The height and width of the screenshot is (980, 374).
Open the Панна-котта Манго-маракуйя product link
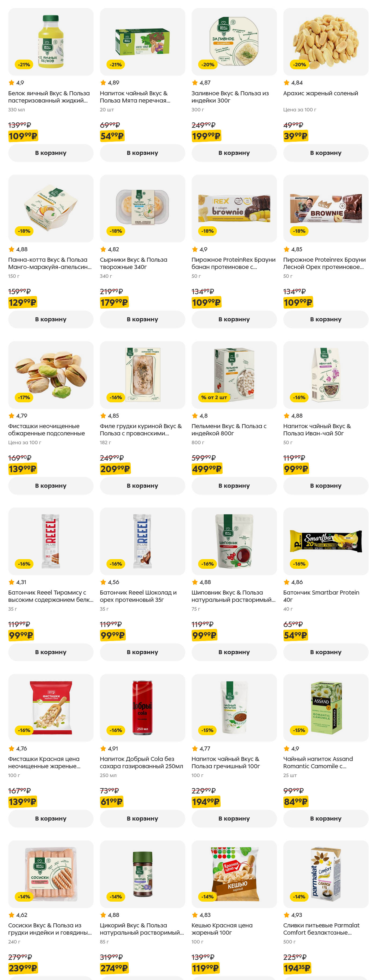(50, 263)
